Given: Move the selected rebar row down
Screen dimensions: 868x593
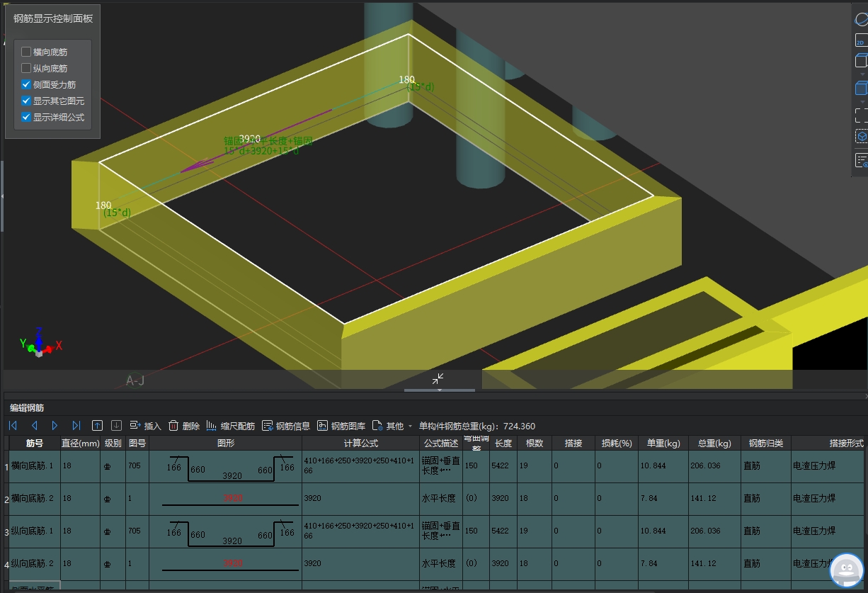Looking at the screenshot, I should click(117, 426).
